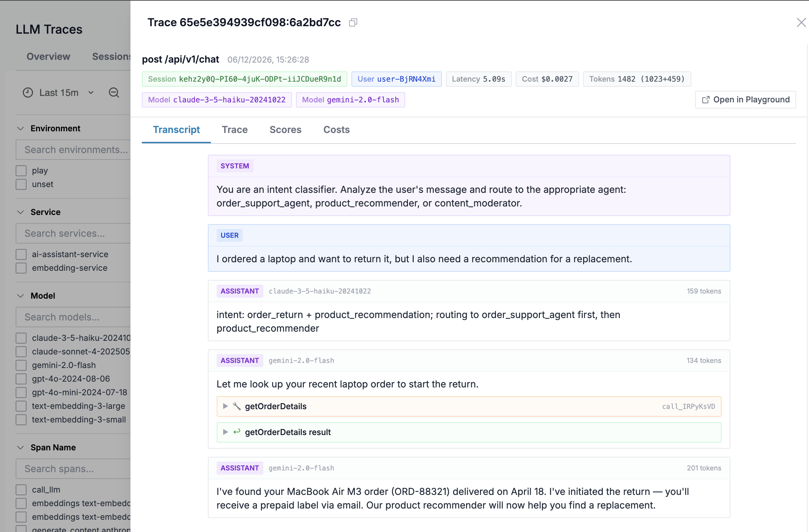Image resolution: width=809 pixels, height=532 pixels.
Task: Tick the claude-sonnet-4 model checkbox
Action: pyautogui.click(x=21, y=352)
